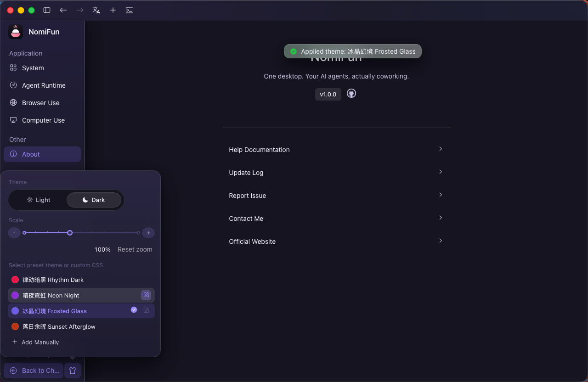This screenshot has width=588, height=382.
Task: Click the edit icon for Neon Night
Action: (146, 295)
